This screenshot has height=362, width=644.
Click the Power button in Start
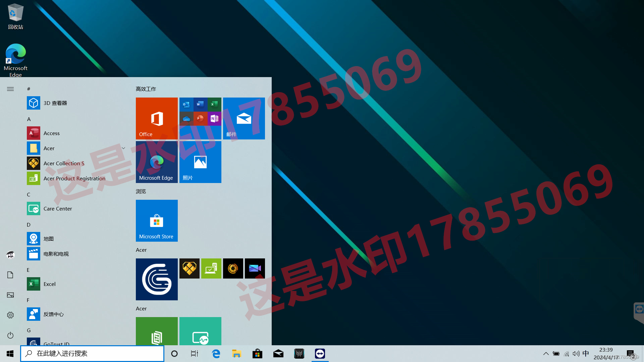coord(10,335)
